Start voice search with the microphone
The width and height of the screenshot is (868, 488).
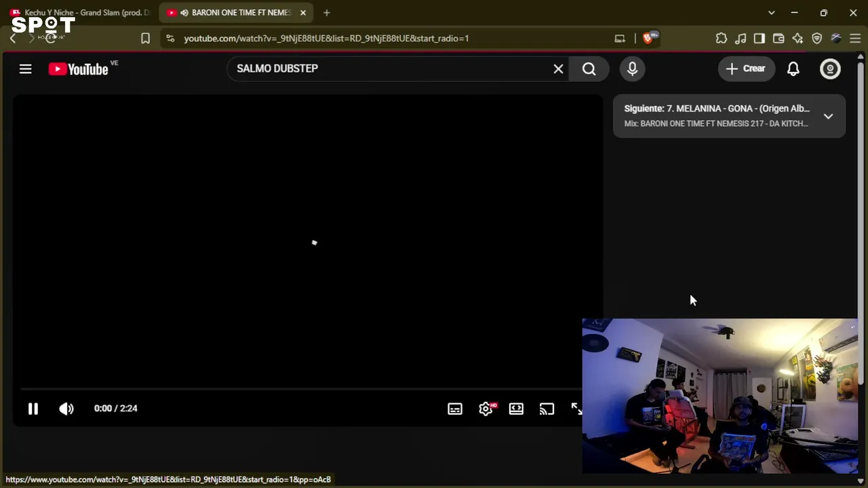pyautogui.click(x=632, y=68)
